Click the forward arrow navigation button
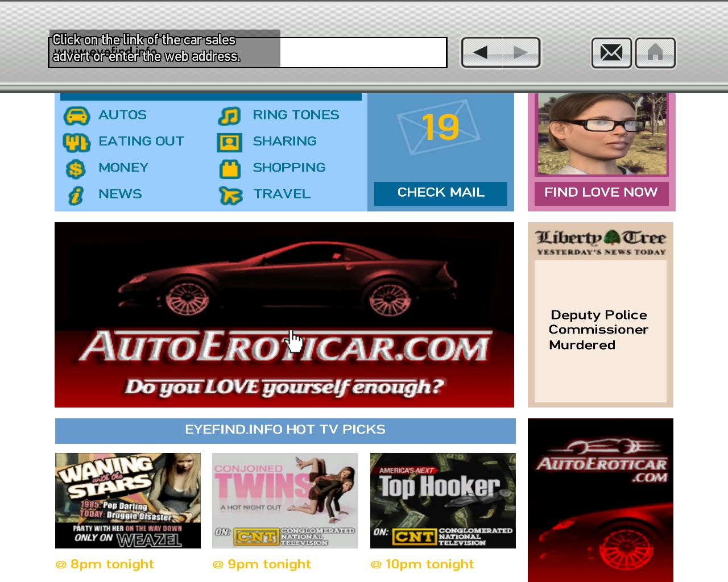Viewport: 728px width, 582px height. [520, 53]
